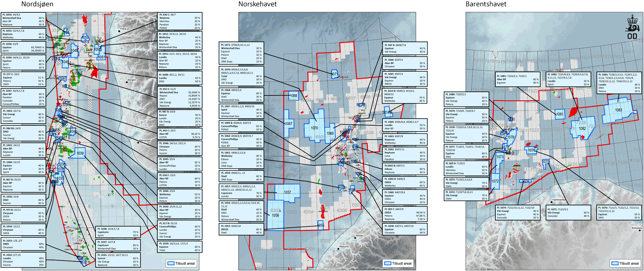
Task: Click Tilbudt areal legend in Norskehavet map
Action: [x=398, y=263]
